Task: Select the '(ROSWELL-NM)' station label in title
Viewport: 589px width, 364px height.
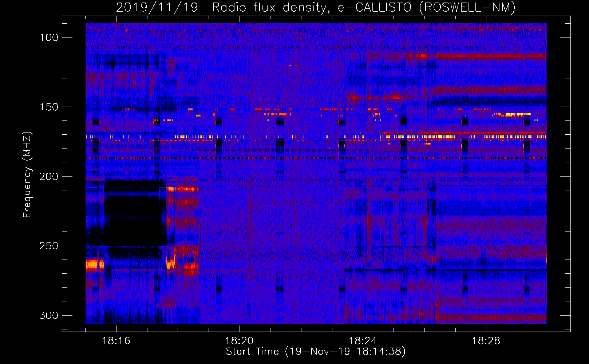Action: 467,7
